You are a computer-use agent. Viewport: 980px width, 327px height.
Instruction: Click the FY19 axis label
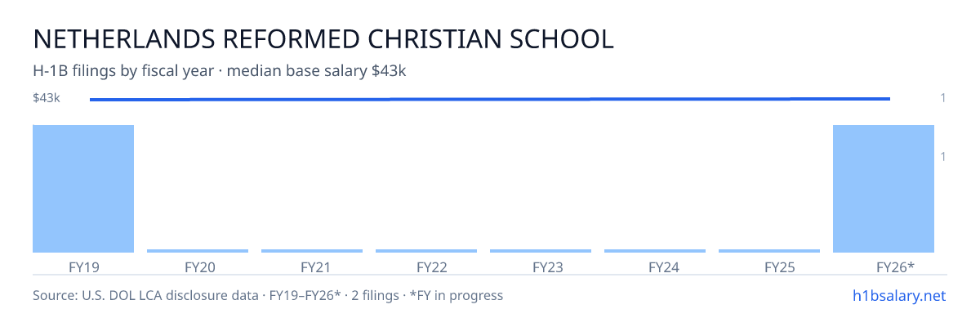point(83,267)
